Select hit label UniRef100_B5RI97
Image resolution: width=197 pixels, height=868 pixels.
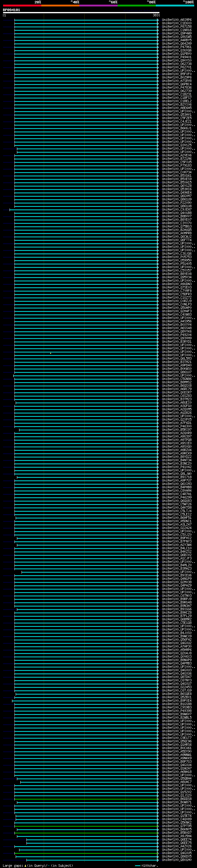click(176, 430)
